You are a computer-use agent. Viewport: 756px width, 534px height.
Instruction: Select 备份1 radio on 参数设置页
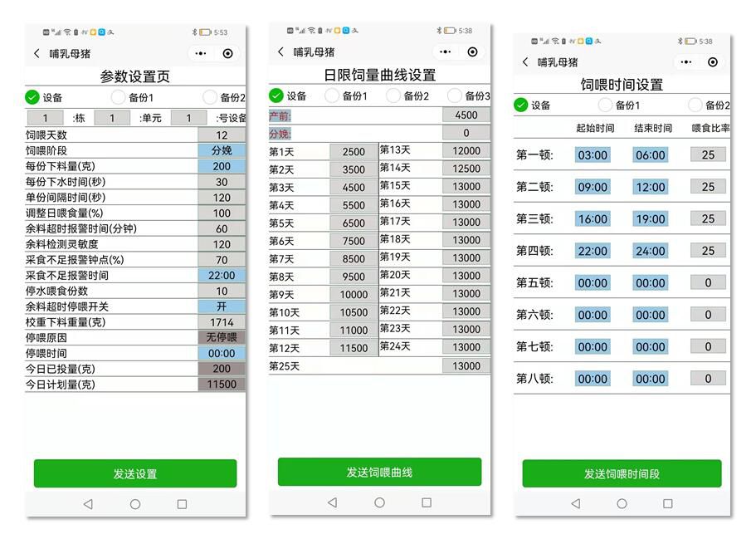click(x=119, y=97)
